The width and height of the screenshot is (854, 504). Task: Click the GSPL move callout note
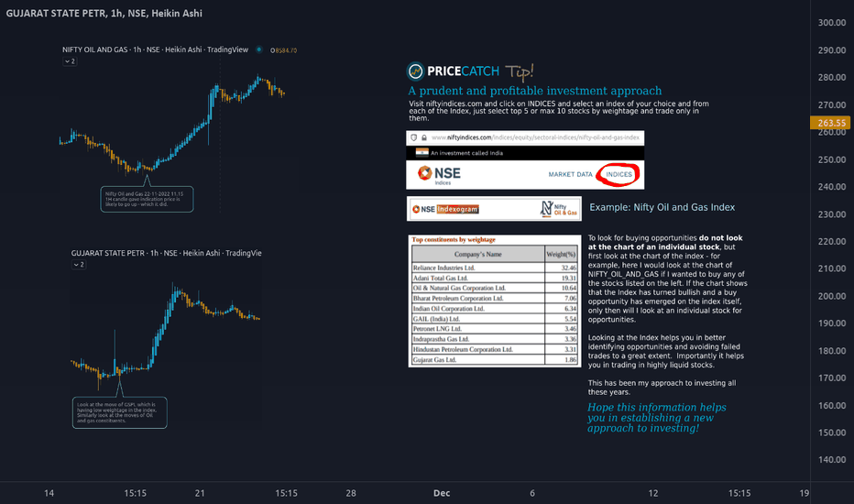pos(120,412)
